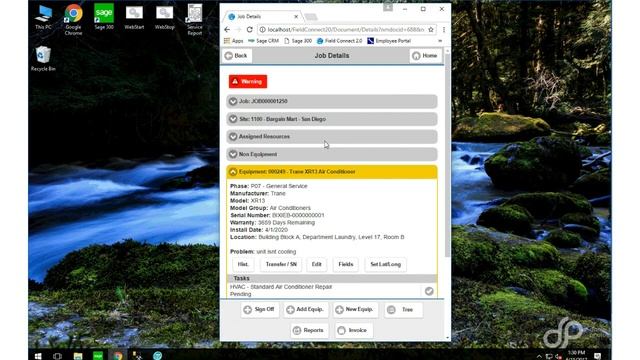This screenshot has height=360, width=640.
Task: Show hidden system tray icons
Action: point(539,356)
